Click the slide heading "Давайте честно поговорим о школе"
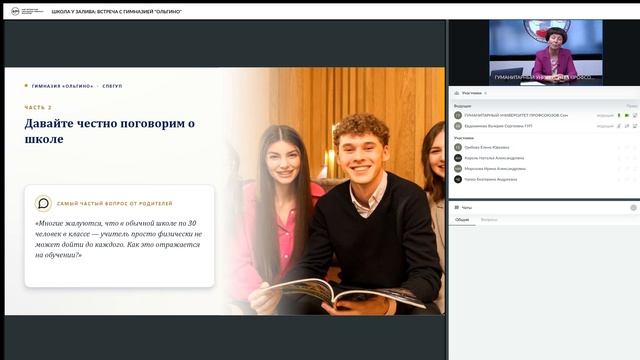 [x=110, y=131]
